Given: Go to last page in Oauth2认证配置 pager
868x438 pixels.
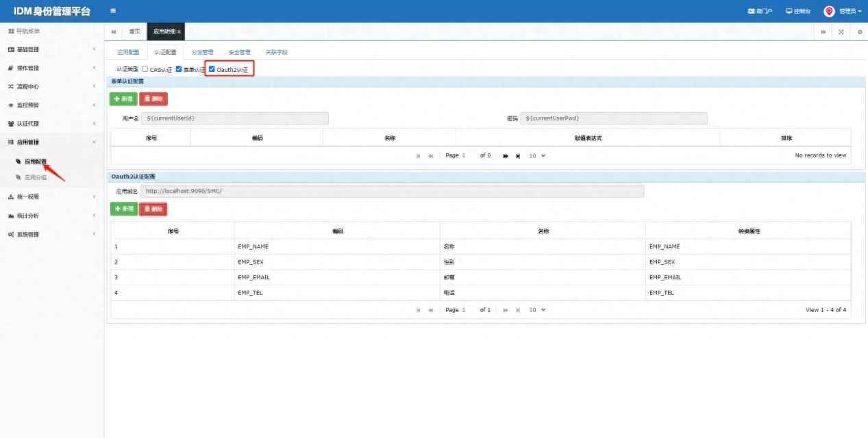Looking at the screenshot, I should point(519,310).
